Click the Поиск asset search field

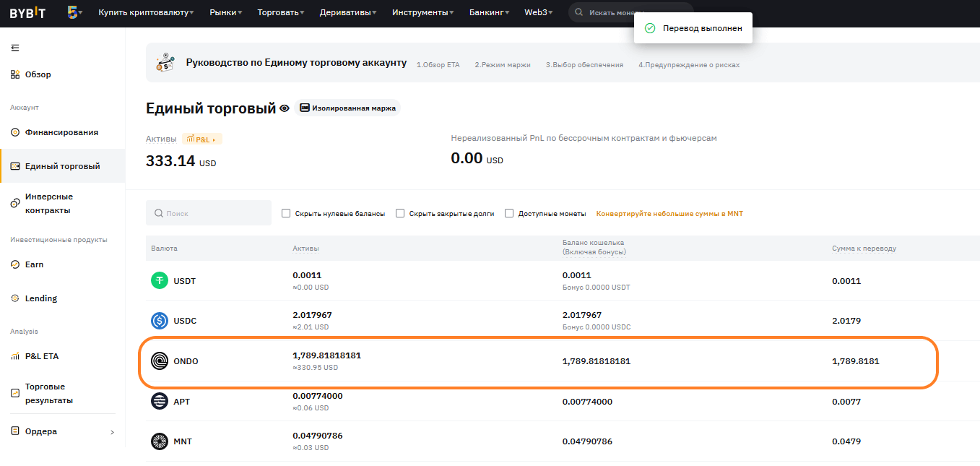(209, 213)
